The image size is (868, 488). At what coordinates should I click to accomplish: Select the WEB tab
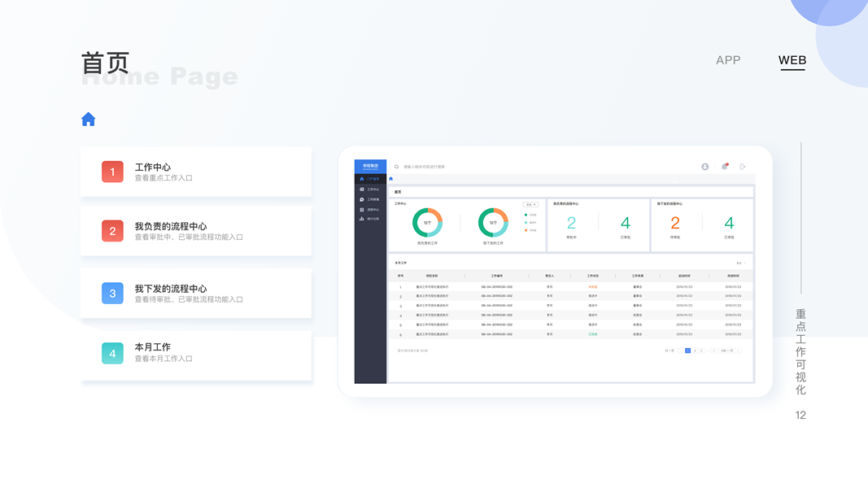(792, 60)
